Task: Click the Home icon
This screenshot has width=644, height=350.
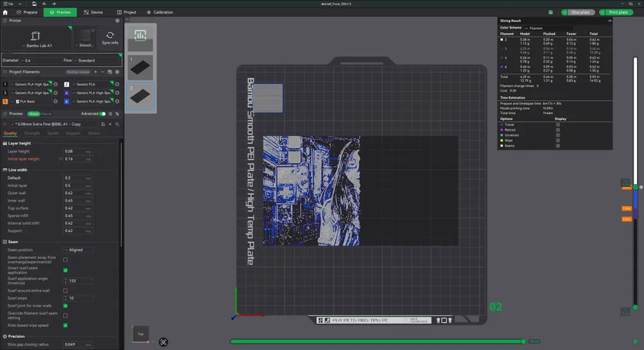Action: pyautogui.click(x=5, y=12)
